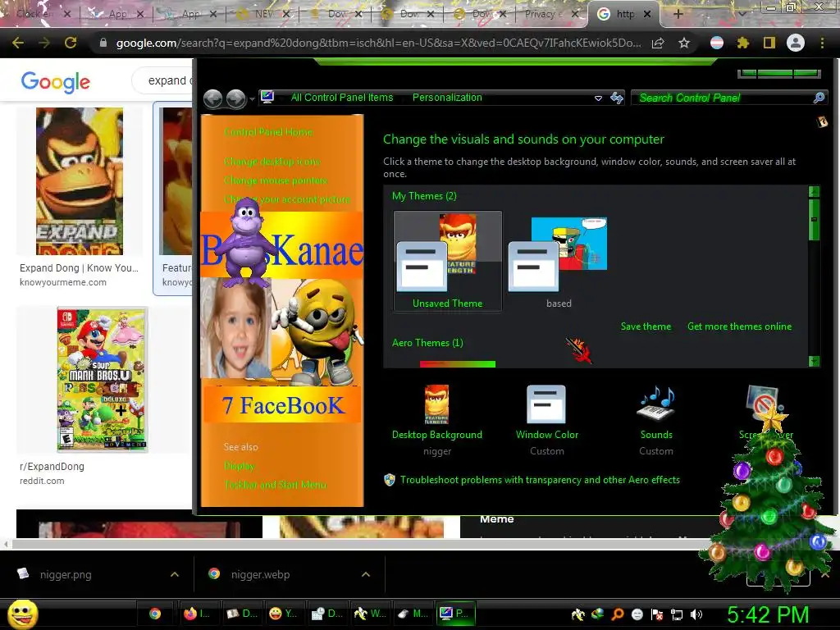Image resolution: width=840 pixels, height=630 pixels.
Task: Open Chrome's tab search chevron
Action: (x=742, y=14)
